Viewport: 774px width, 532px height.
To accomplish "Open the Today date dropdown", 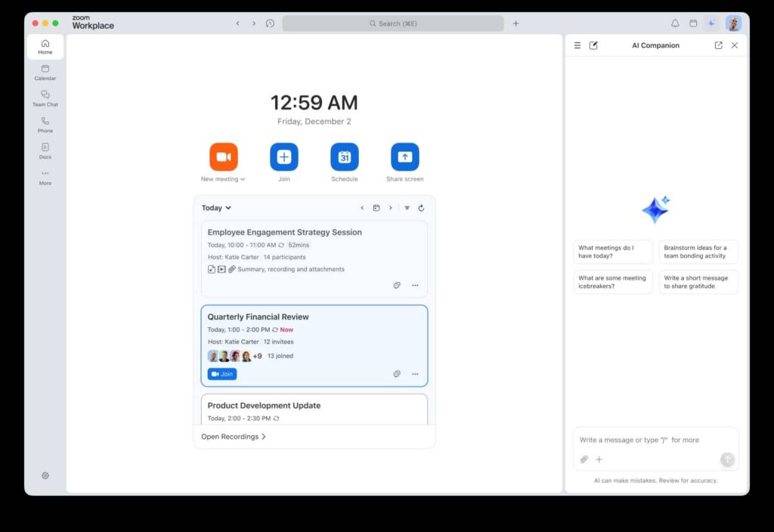I will pyautogui.click(x=216, y=208).
